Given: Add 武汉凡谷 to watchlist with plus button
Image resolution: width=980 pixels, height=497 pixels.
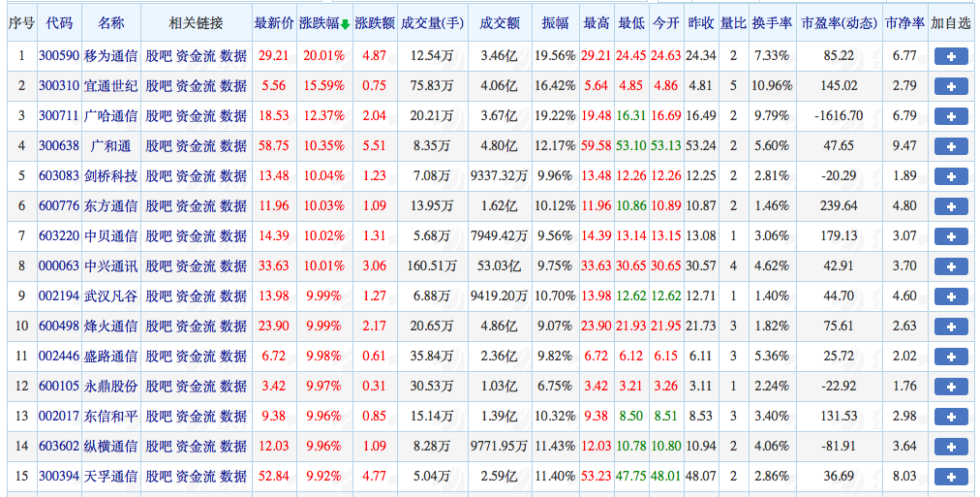Looking at the screenshot, I should 951,296.
